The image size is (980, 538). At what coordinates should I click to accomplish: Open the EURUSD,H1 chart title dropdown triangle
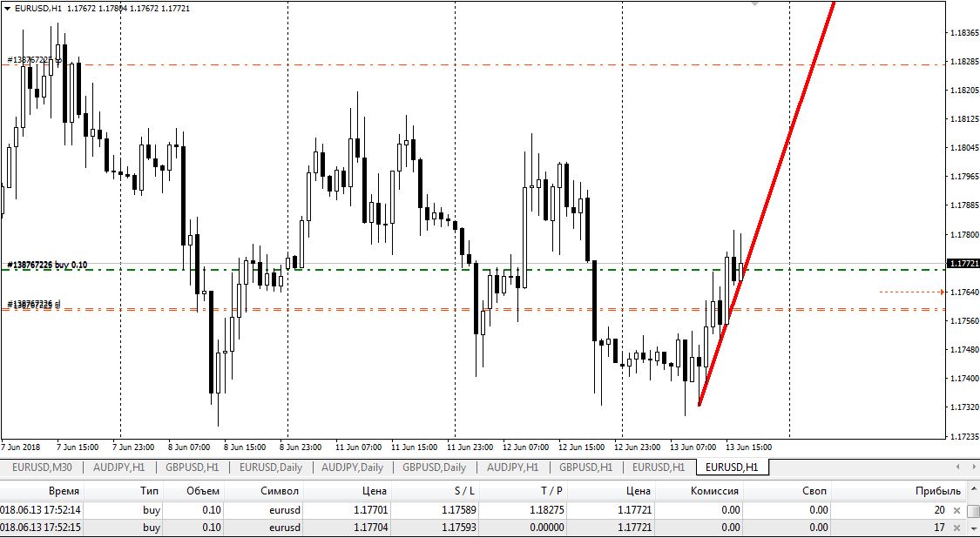pyautogui.click(x=7, y=8)
